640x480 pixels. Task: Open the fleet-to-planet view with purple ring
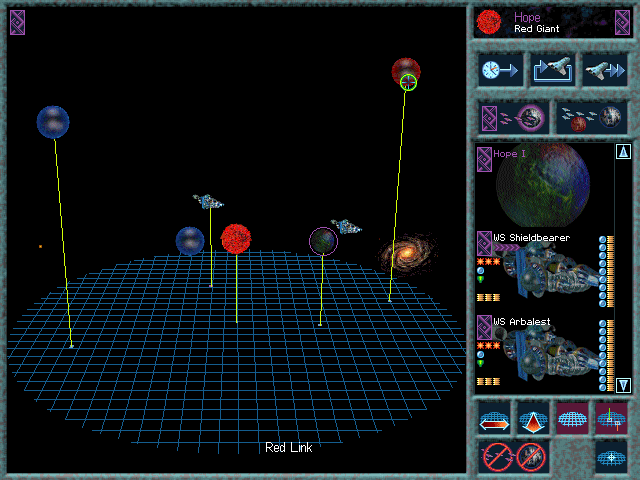513,118
